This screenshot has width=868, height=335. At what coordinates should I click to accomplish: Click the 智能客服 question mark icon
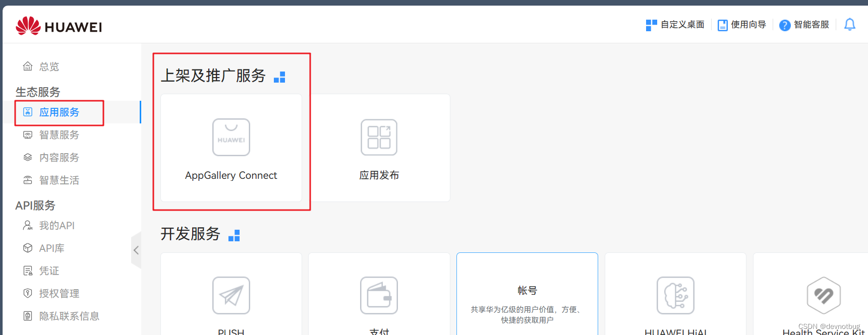tap(785, 25)
